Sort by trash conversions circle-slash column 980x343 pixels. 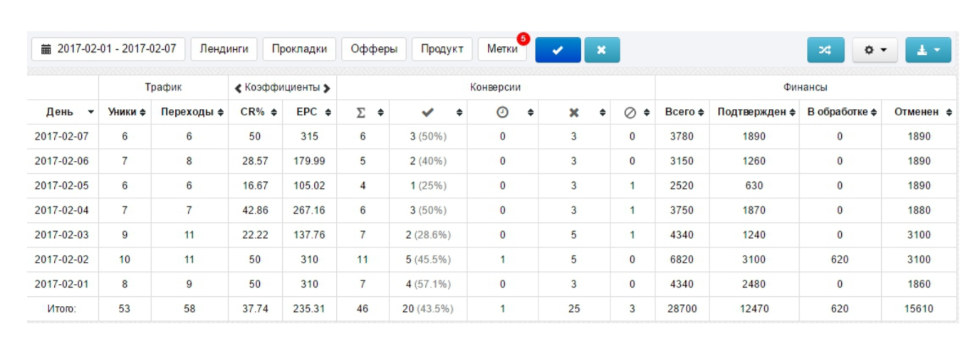point(631,112)
